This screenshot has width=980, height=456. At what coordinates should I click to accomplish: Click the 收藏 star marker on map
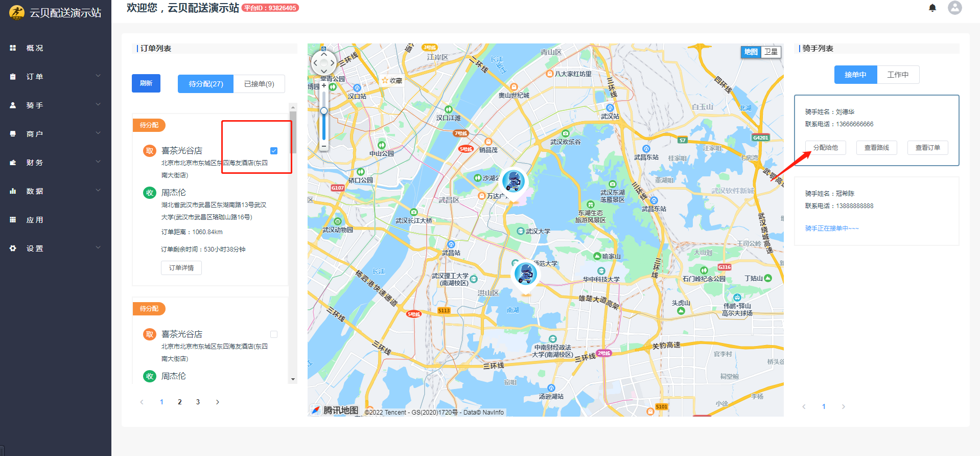tap(392, 80)
